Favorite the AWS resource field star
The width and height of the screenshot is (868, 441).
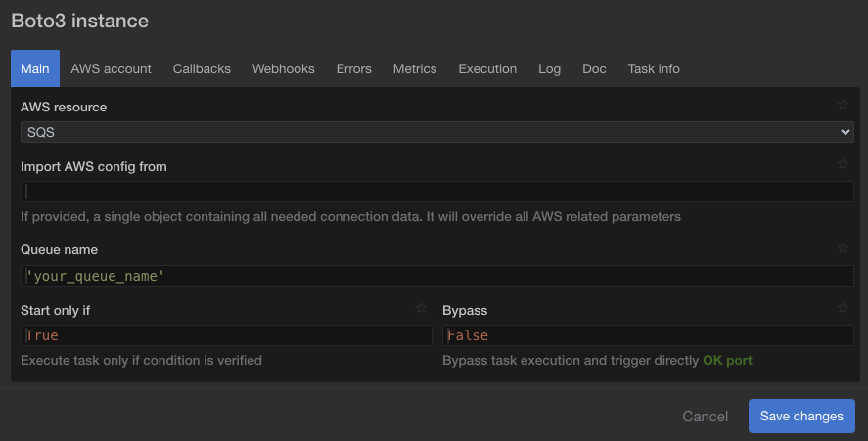click(x=843, y=104)
